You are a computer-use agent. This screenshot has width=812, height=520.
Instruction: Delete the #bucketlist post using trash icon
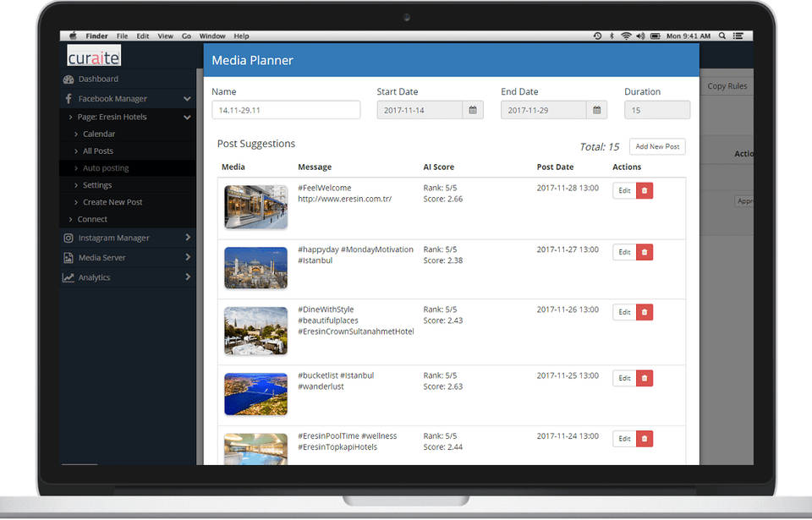[645, 378]
